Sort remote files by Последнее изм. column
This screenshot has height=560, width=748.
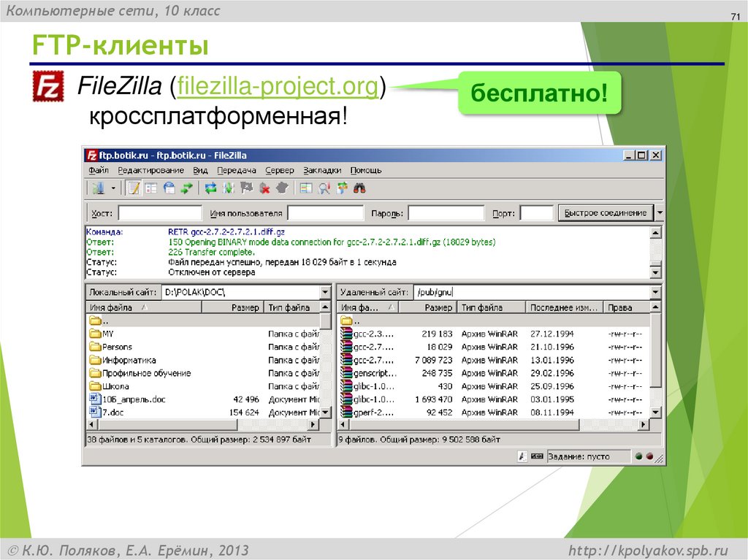coord(565,307)
